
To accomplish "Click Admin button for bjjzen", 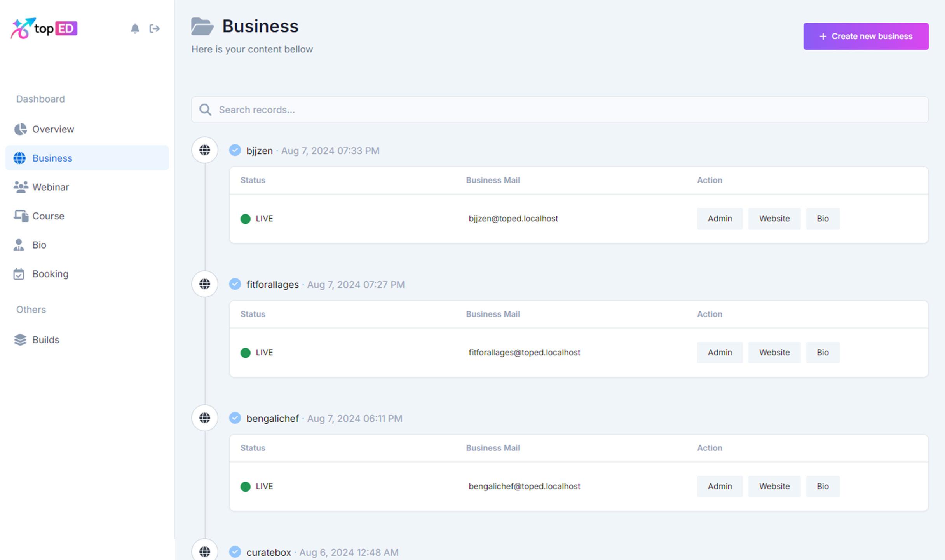I will click(720, 219).
